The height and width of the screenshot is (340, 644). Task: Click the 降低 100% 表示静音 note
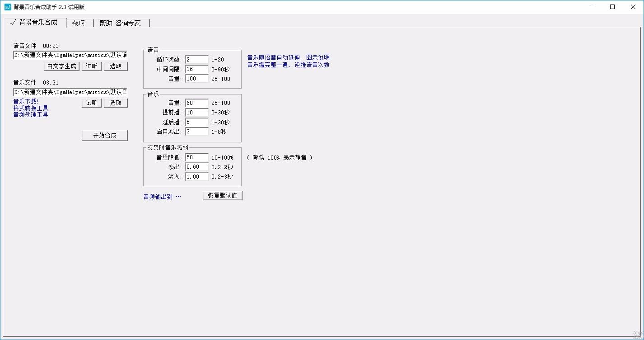click(x=280, y=157)
